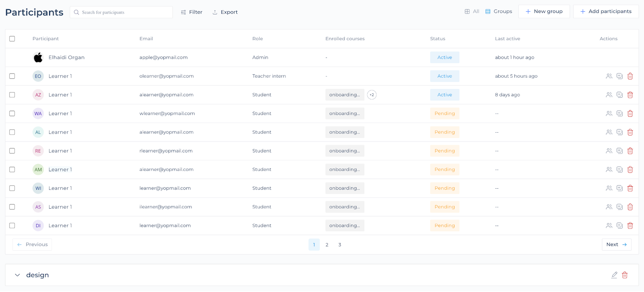Delete participant ilearner@yopmail.com
Image resolution: width=644 pixels, height=292 pixels.
[630, 207]
